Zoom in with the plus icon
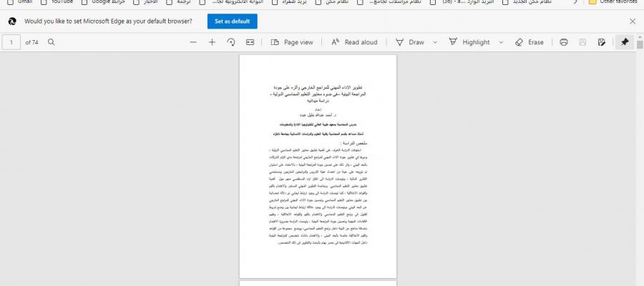 pyautogui.click(x=212, y=42)
